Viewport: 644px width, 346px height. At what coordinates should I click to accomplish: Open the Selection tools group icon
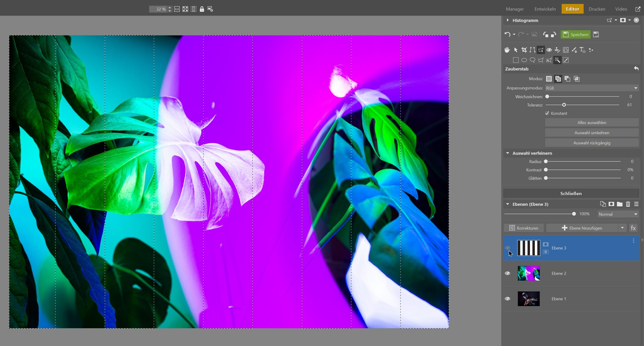coord(541,50)
